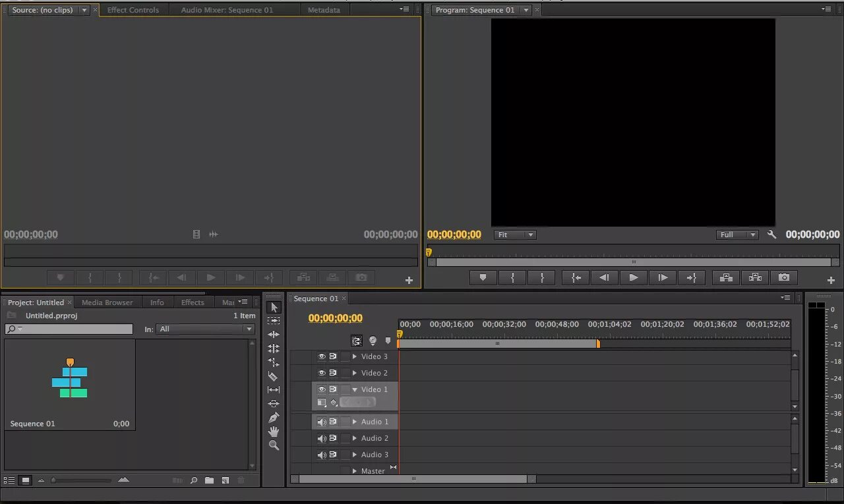Select the Ripple Edit tool
844x504 pixels.
(x=274, y=335)
